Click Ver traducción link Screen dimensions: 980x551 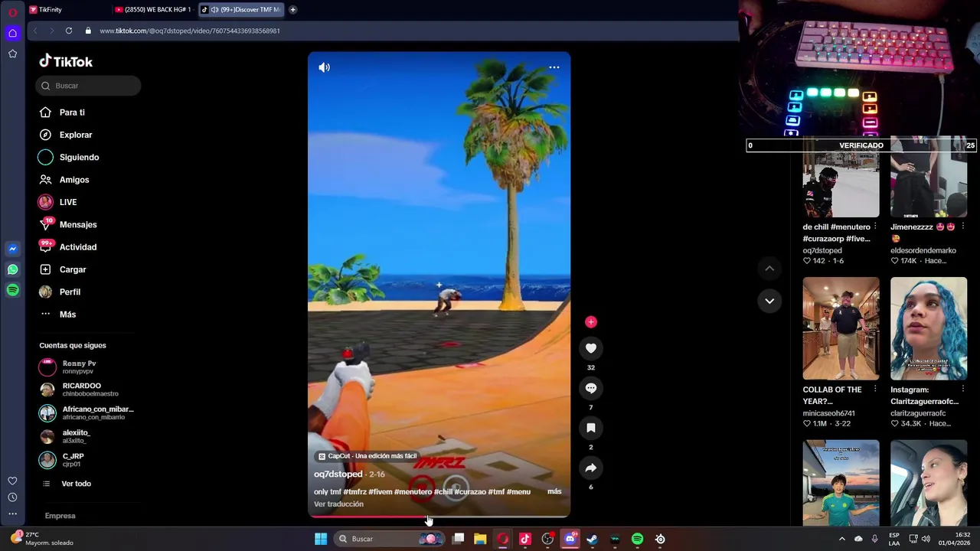(x=338, y=504)
